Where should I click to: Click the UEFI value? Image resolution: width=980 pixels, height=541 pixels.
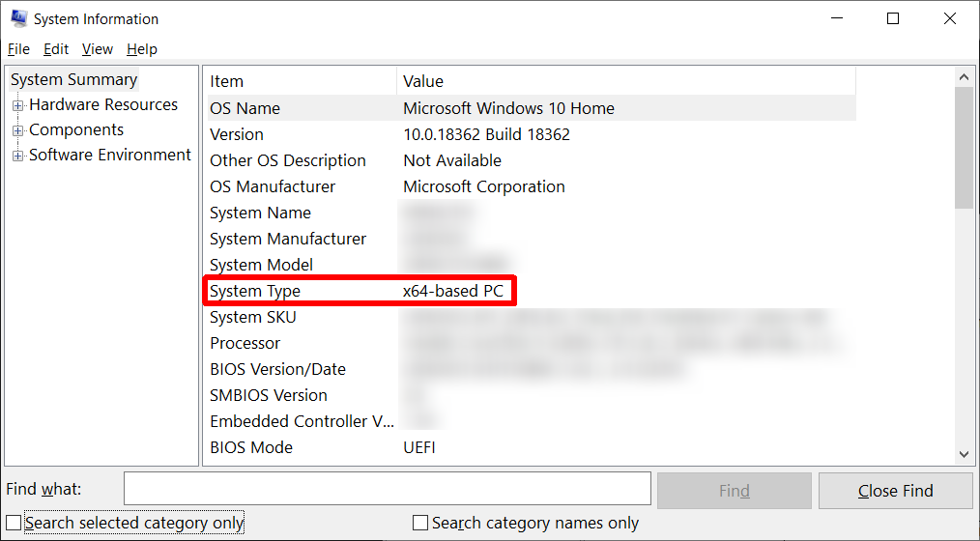[x=419, y=448]
